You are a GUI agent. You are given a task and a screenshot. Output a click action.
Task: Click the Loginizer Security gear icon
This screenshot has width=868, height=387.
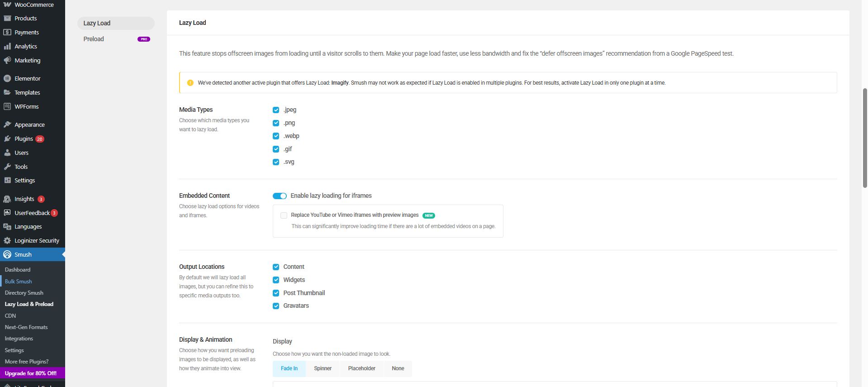[x=7, y=241]
